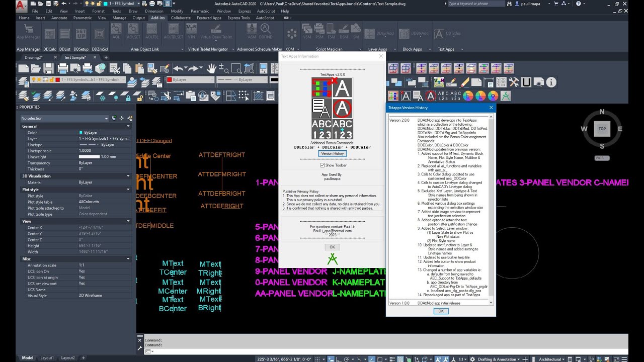Click the red ByLayer color swatch
The width and height of the screenshot is (644, 362).
(x=169, y=79)
